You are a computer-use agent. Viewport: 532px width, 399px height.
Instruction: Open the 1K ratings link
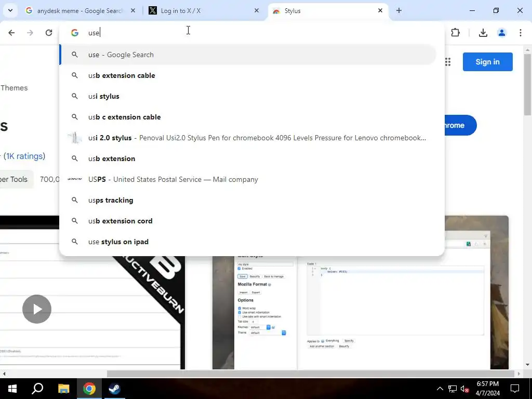24,156
